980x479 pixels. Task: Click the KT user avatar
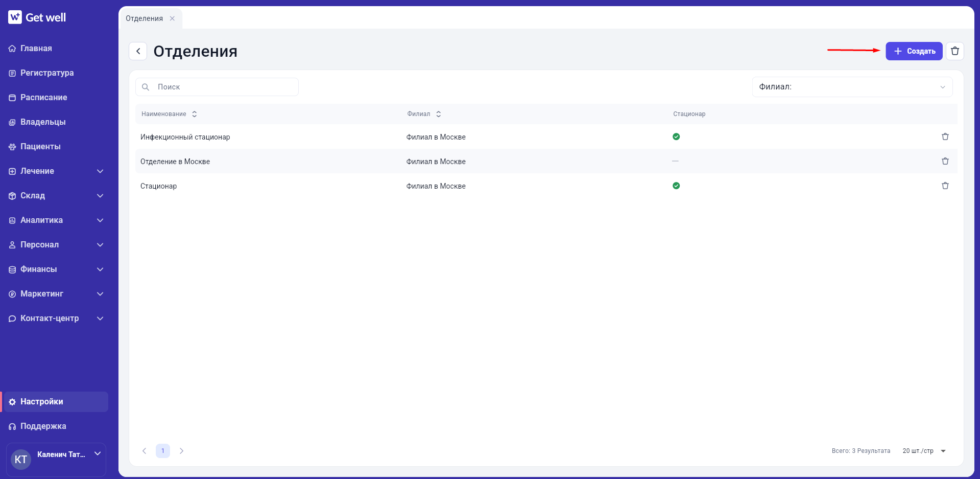[x=21, y=459]
